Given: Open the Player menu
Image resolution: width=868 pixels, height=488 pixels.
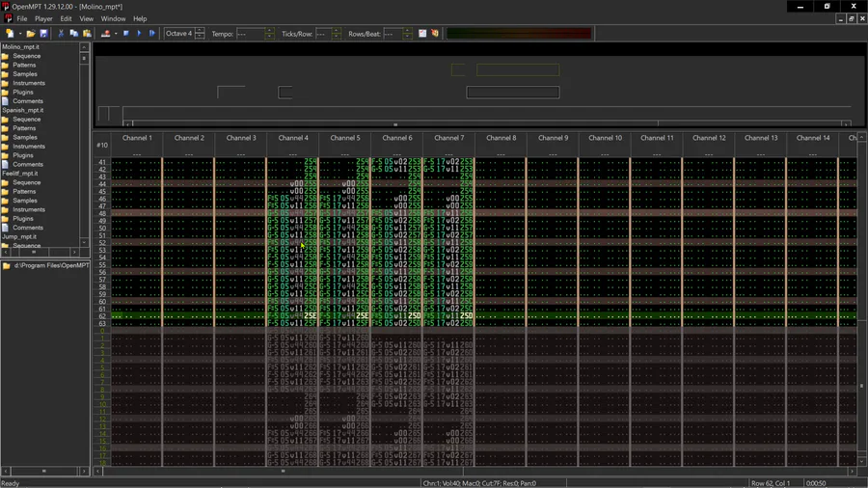Looking at the screenshot, I should [x=43, y=19].
